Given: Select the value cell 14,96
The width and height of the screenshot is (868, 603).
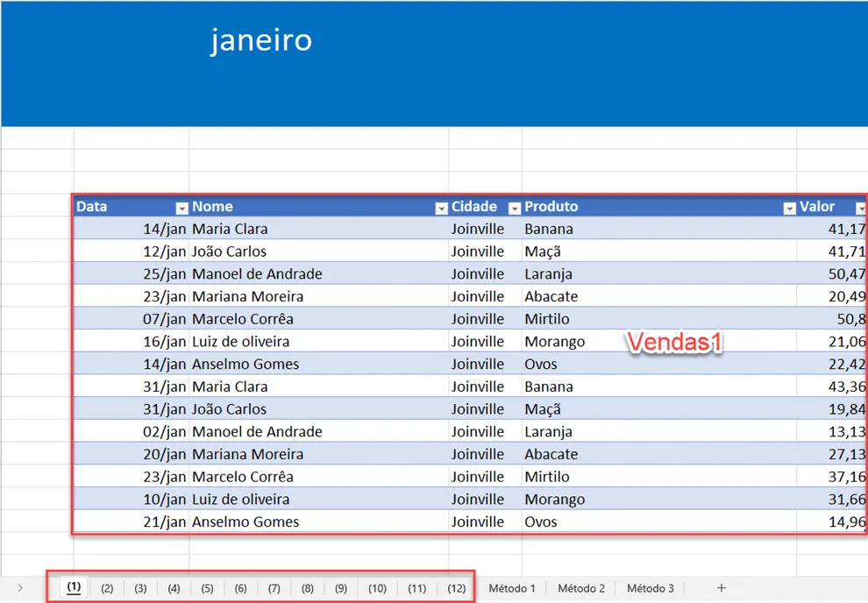Looking at the screenshot, I should point(832,521).
